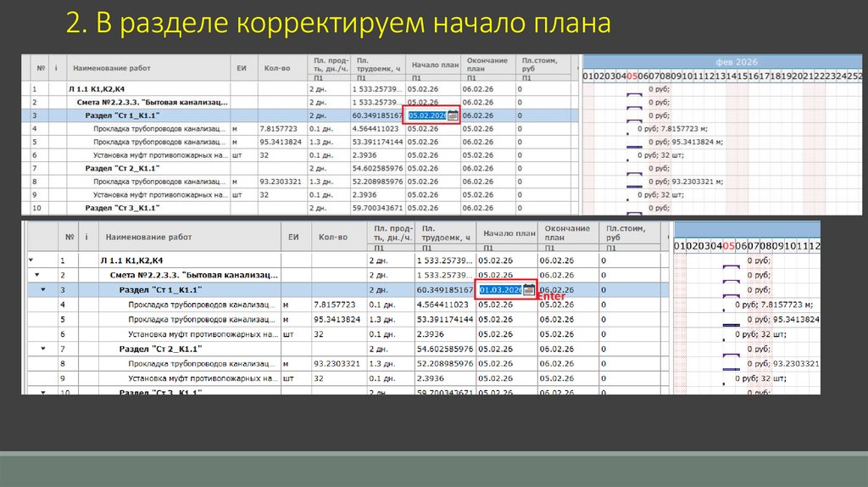Select 'Начало план' column header in lower table
The width and height of the screenshot is (868, 487).
509,234
